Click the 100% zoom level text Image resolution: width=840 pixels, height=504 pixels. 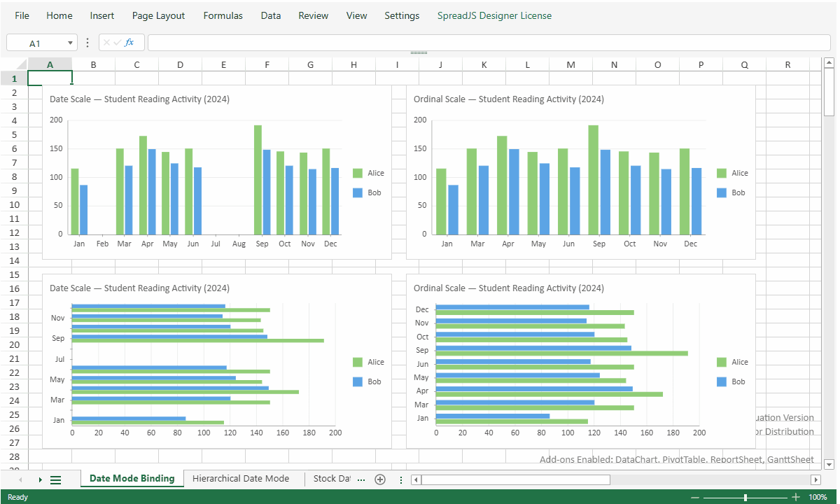click(818, 497)
